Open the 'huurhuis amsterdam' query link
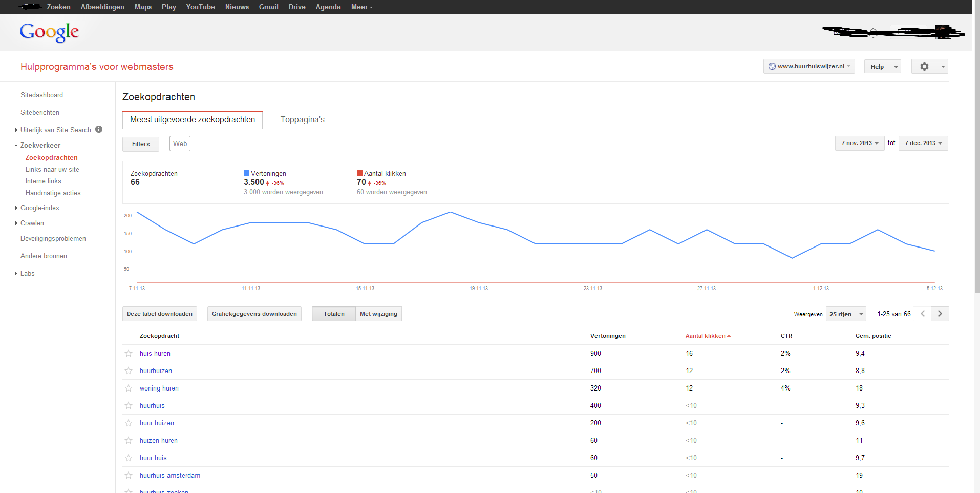This screenshot has height=493, width=980. coord(170,475)
